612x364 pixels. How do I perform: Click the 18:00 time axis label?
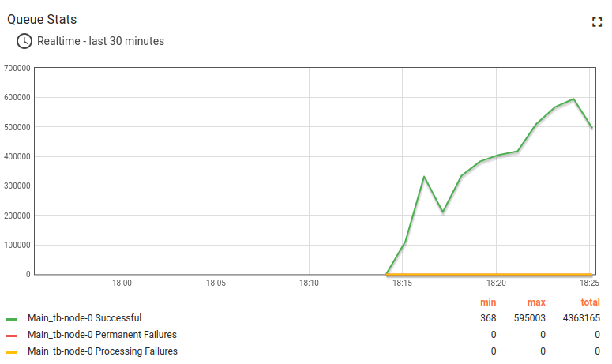click(x=122, y=283)
